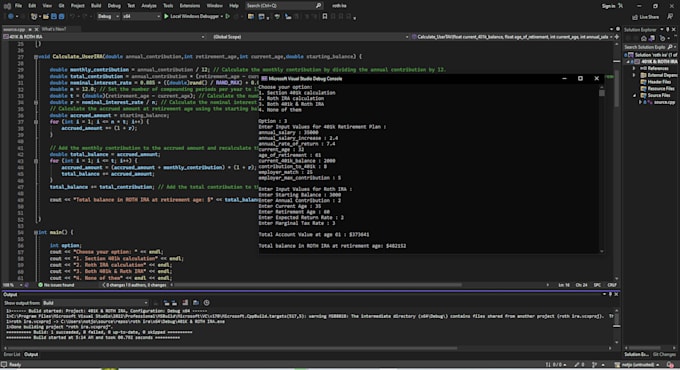This screenshot has width=680, height=370.
Task: Click the editor zoom percentage dropdown
Action: 12,285
